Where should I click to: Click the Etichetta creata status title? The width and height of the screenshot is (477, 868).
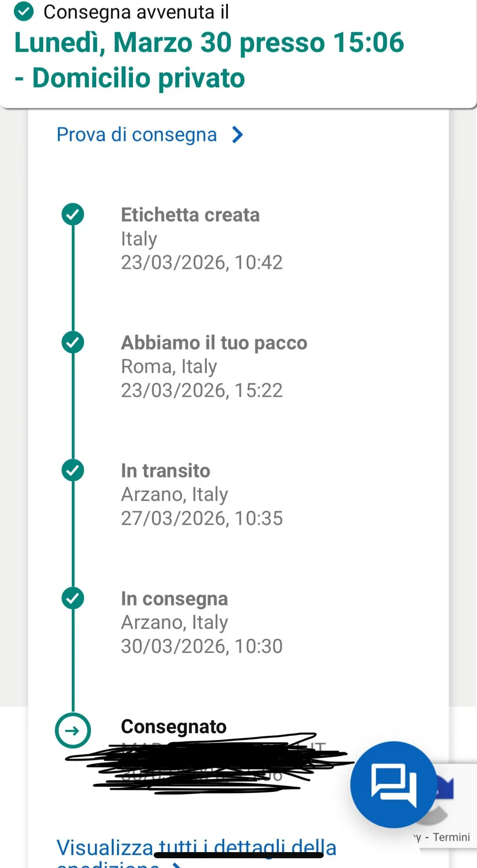(x=190, y=215)
